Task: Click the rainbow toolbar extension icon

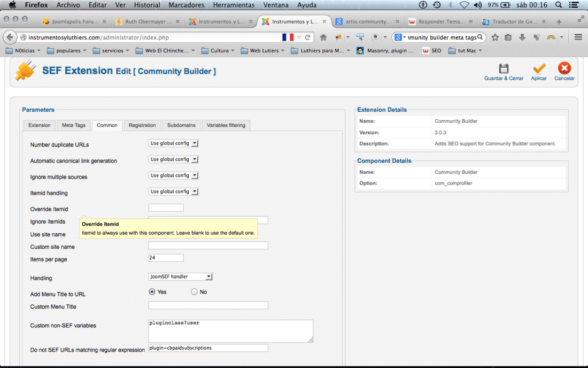Action: tap(551, 37)
